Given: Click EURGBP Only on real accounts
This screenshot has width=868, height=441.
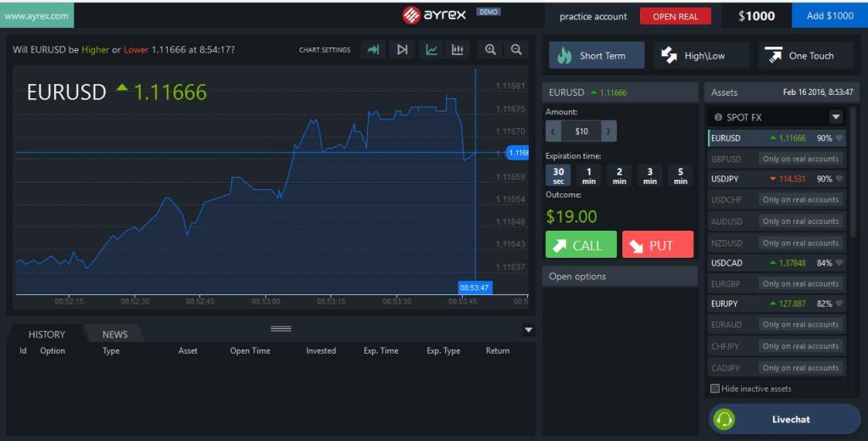Looking at the screenshot, I should coord(800,283).
